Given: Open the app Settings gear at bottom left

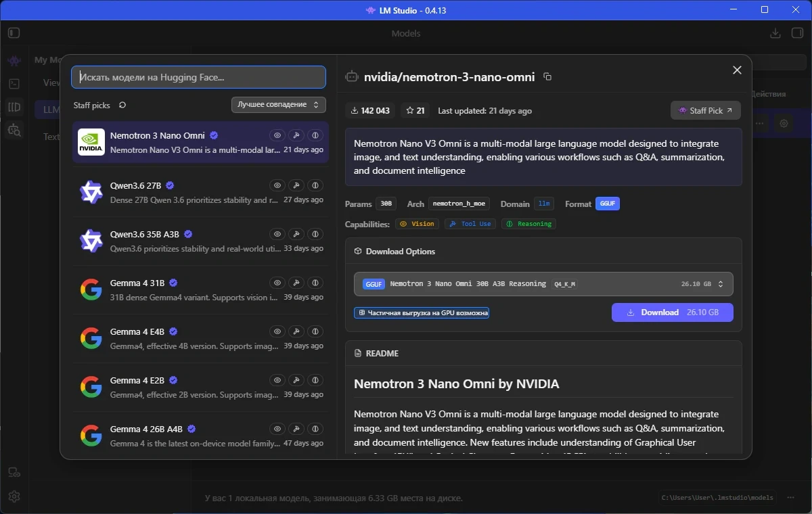Looking at the screenshot, I should point(14,496).
